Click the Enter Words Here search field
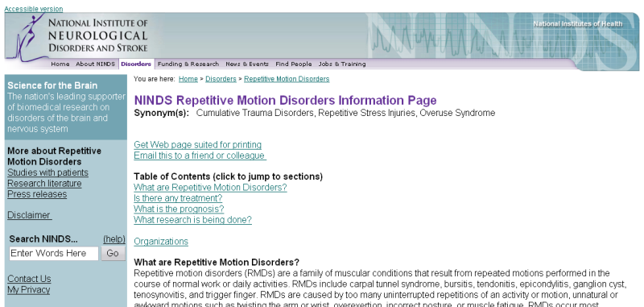The height and width of the screenshot is (307, 644). (54, 253)
